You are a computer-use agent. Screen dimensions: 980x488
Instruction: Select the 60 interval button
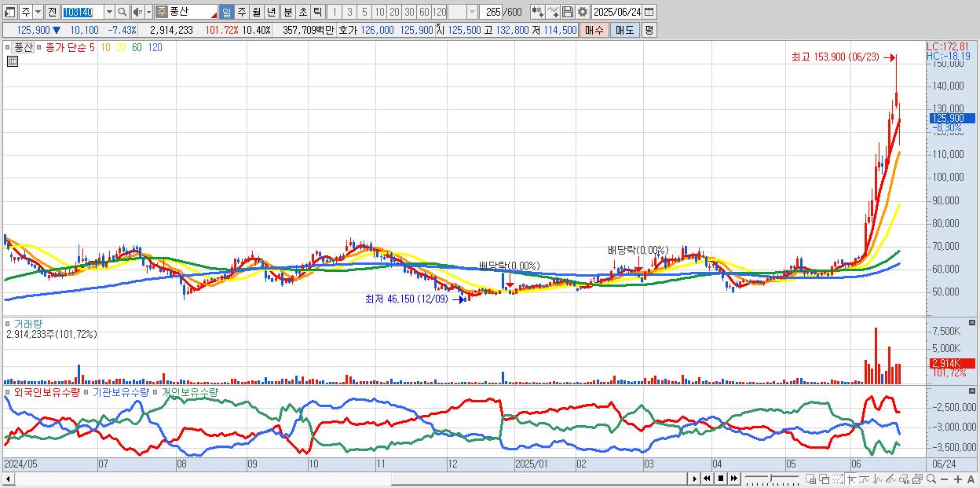tap(424, 12)
